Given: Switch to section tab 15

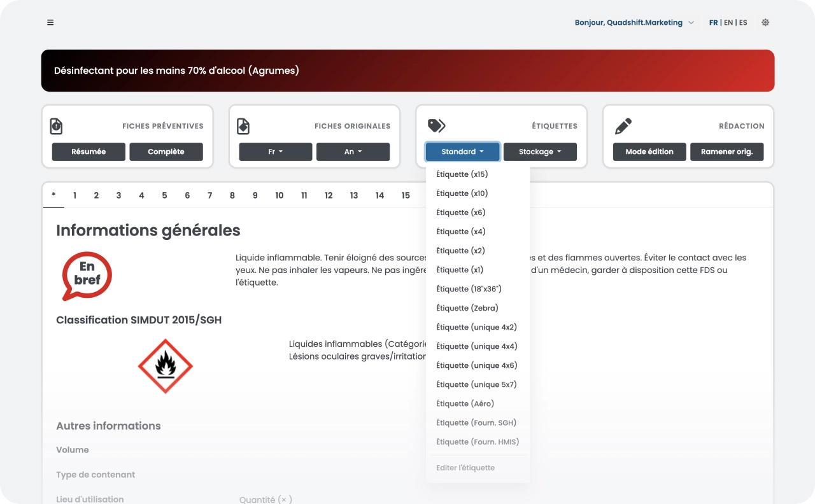Looking at the screenshot, I should (x=406, y=195).
